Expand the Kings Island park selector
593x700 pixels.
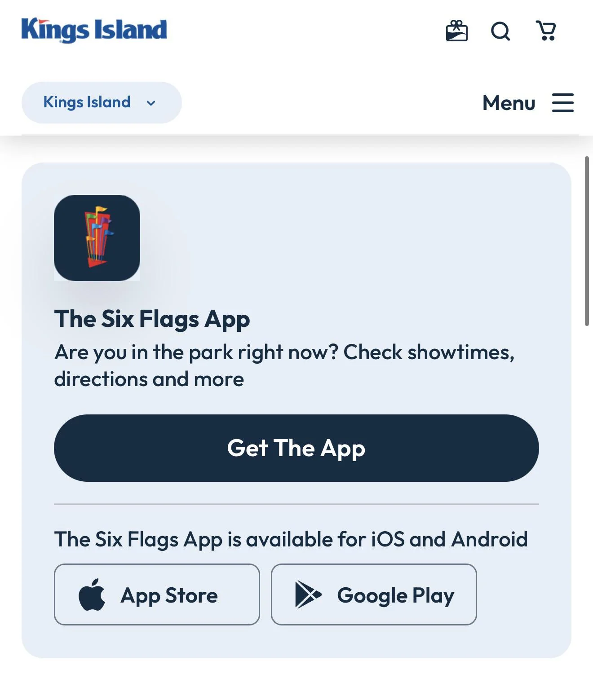point(102,102)
